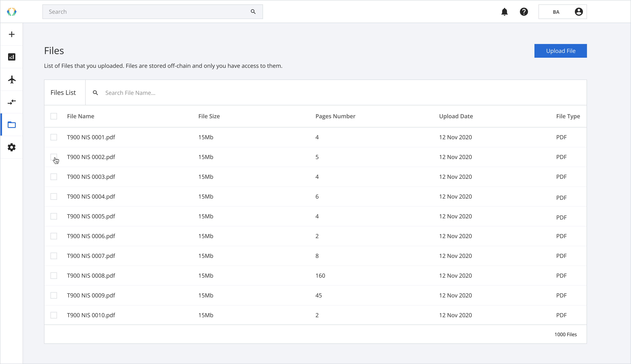
Task: Check the box for T900 NIS 0002.pdf
Action: tap(54, 157)
